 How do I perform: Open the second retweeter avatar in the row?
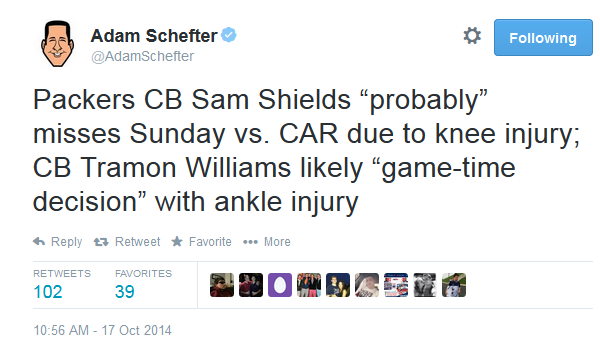[x=251, y=285]
